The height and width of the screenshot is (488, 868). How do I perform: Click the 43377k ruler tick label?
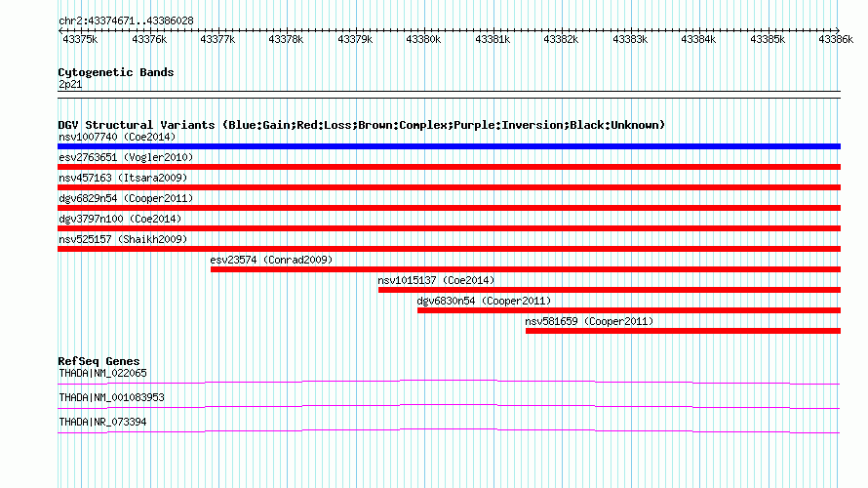(x=217, y=39)
